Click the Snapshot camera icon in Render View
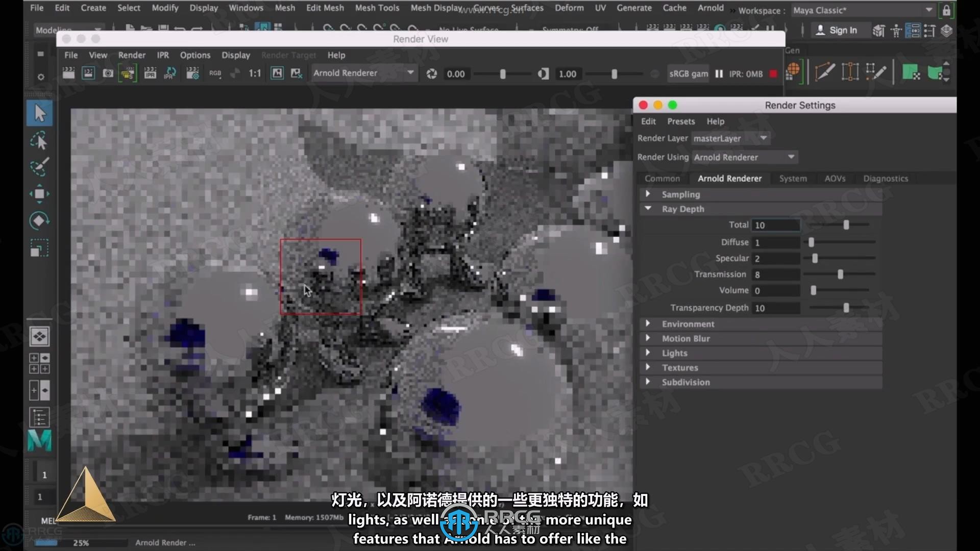 pyautogui.click(x=108, y=73)
